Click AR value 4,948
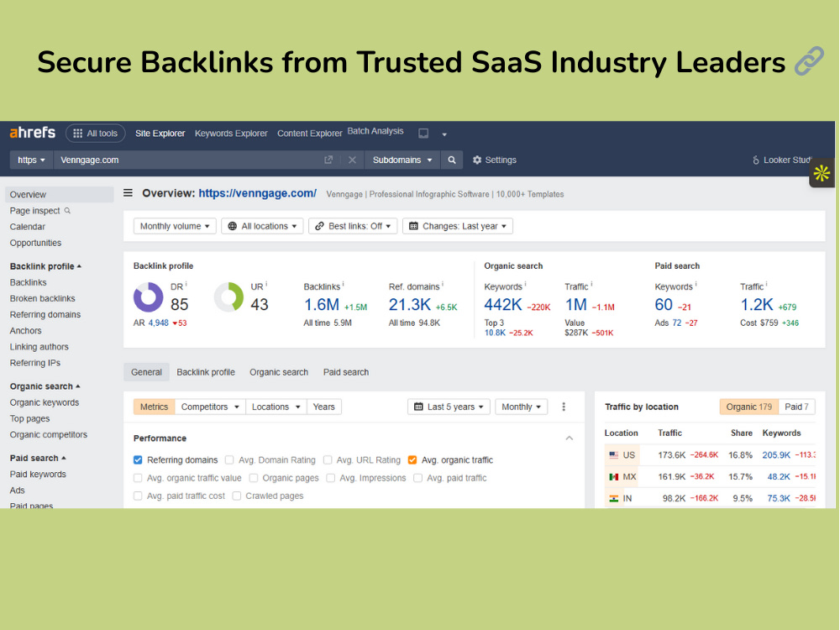The width and height of the screenshot is (840, 630). coord(159,323)
